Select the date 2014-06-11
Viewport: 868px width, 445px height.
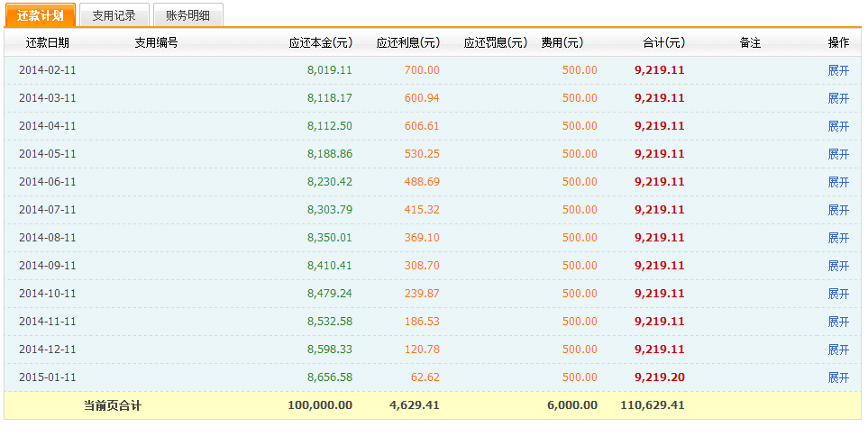click(x=48, y=182)
